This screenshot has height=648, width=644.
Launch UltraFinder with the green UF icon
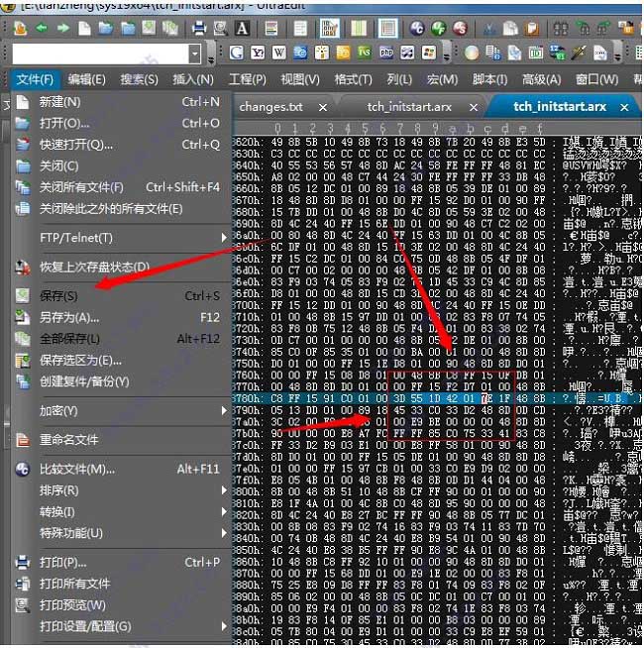click(439, 28)
